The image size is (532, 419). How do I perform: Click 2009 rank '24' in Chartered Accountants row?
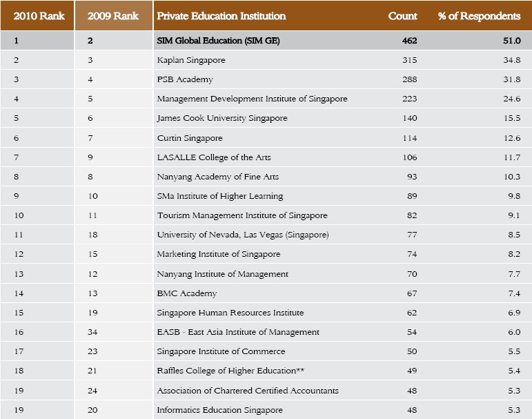[x=92, y=391]
